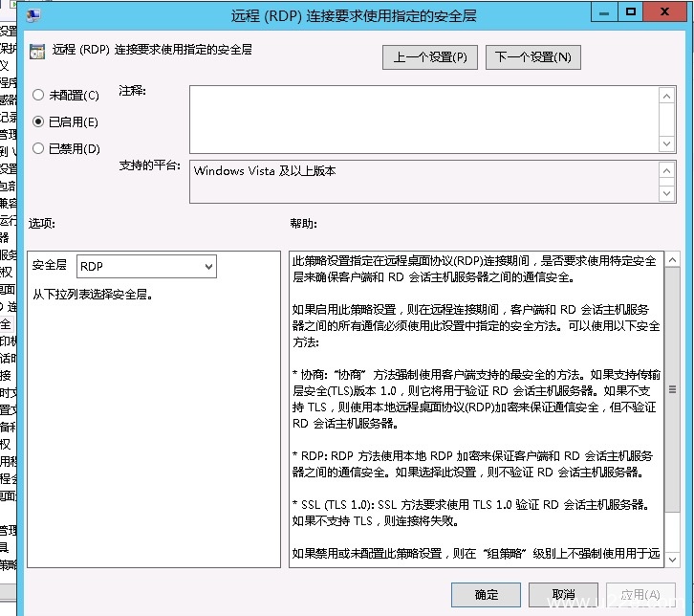
Task: Click the 安全层 label
Action: [x=49, y=265]
